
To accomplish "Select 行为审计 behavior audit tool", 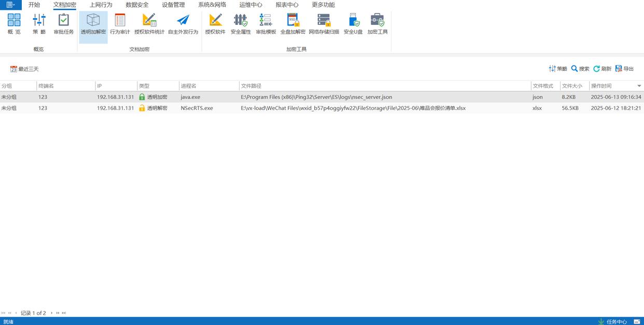I will coord(120,24).
